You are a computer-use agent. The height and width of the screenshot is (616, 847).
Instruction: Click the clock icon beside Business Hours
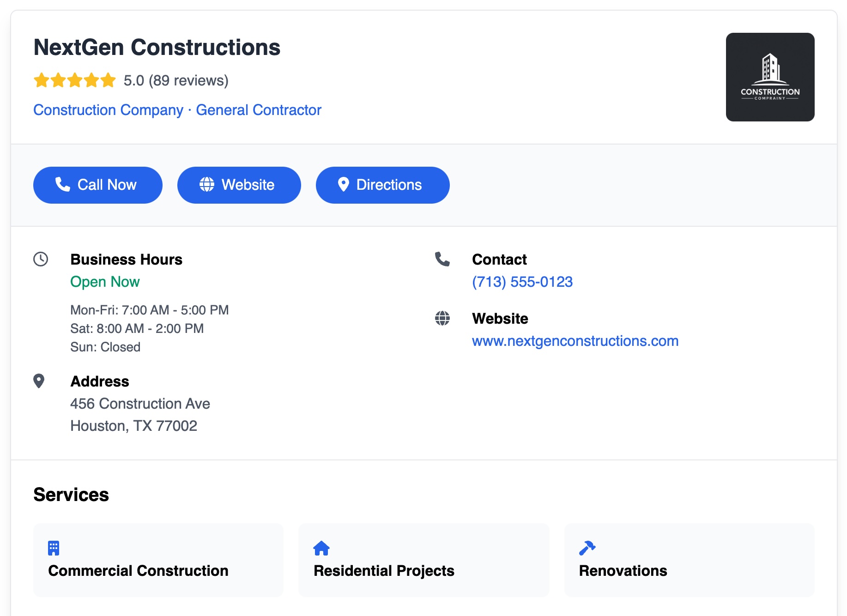(x=40, y=259)
